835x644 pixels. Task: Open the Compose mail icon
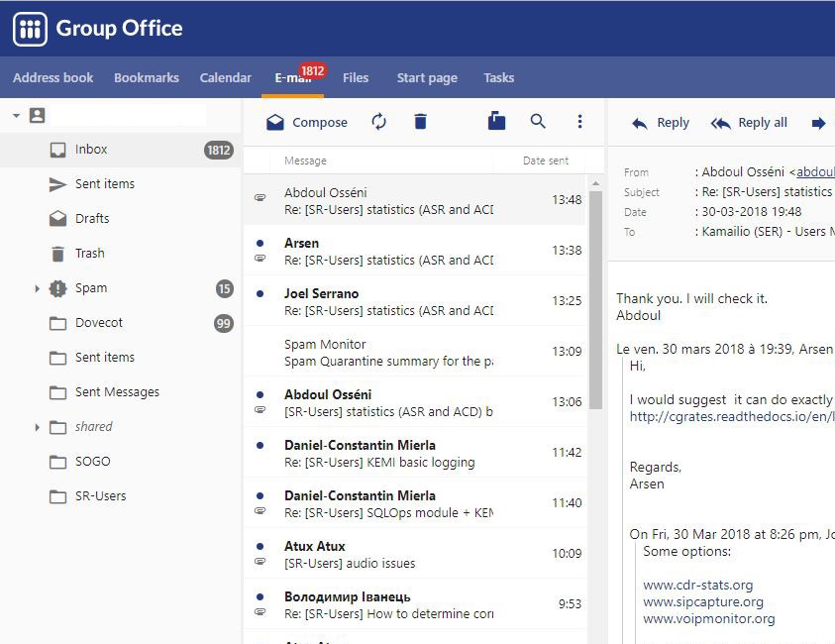pos(273,122)
